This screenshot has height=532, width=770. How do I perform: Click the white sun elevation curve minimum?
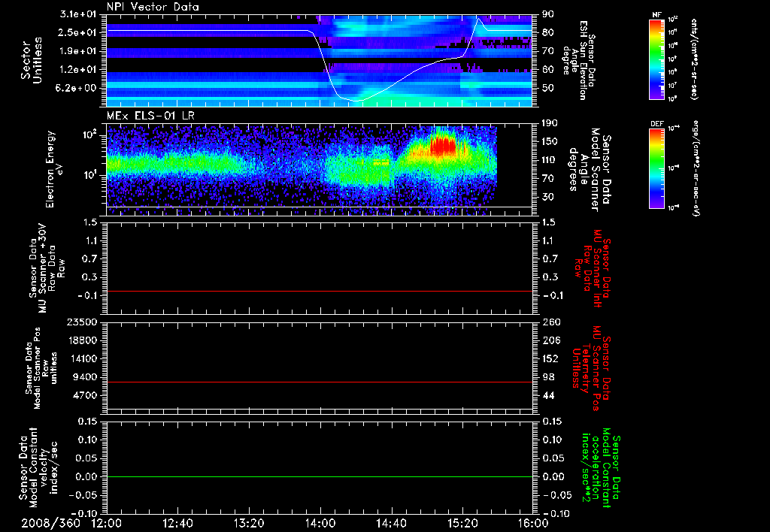358,101
